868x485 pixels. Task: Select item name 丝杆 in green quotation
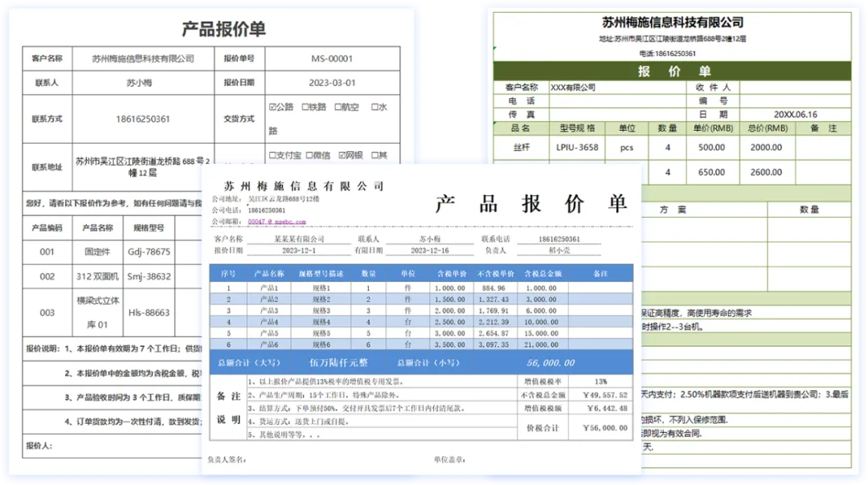coord(522,148)
